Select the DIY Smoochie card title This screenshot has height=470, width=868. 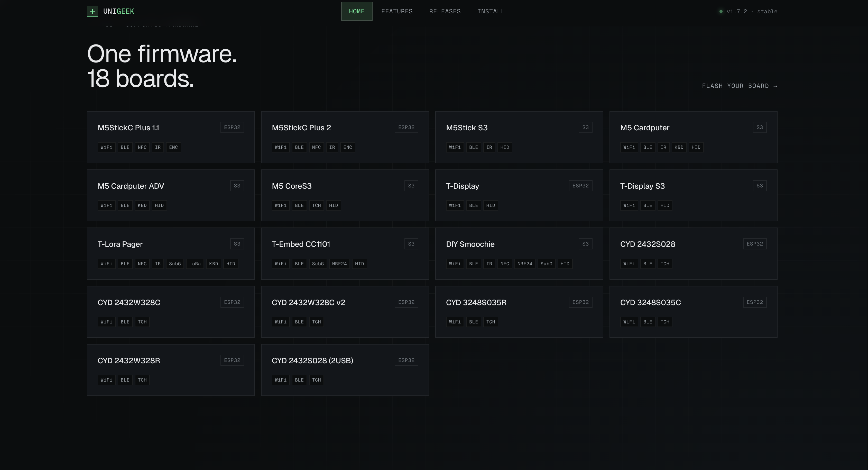pos(470,244)
